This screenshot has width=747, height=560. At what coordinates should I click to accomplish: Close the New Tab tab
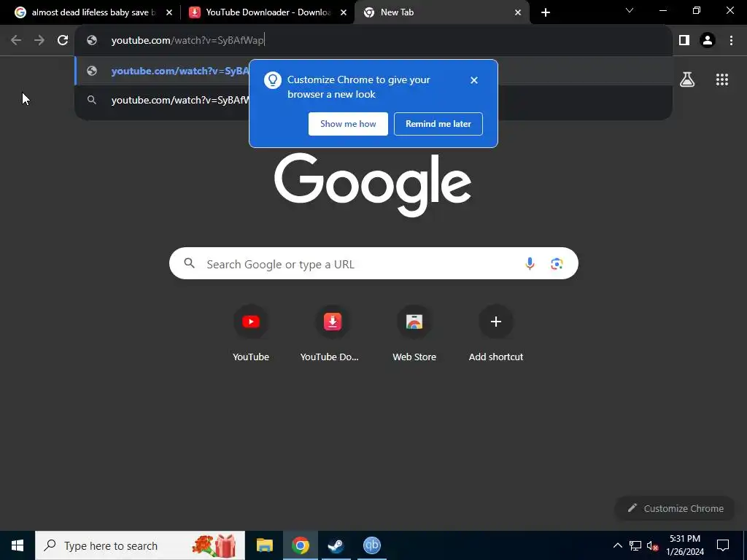click(x=518, y=12)
